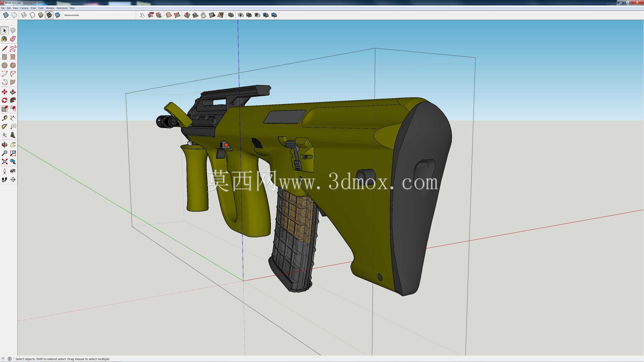Select the Position Camera tool
Viewport: 644px width, 362px height.
coord(5,171)
